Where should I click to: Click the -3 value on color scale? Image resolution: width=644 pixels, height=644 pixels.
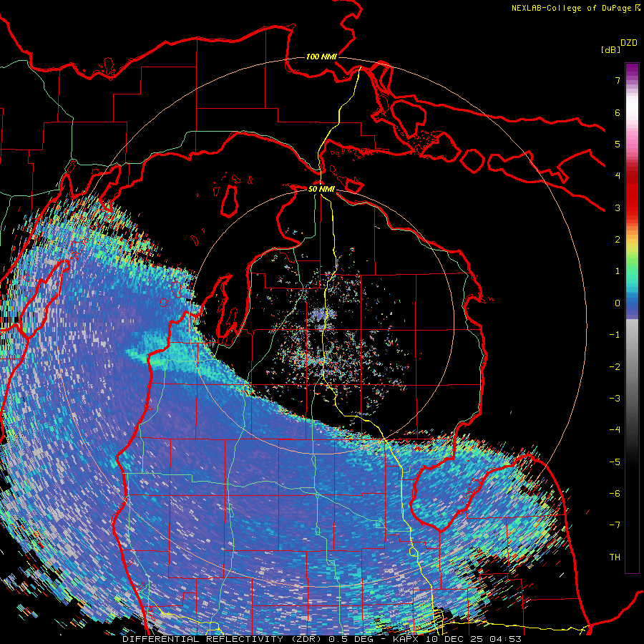pos(615,399)
